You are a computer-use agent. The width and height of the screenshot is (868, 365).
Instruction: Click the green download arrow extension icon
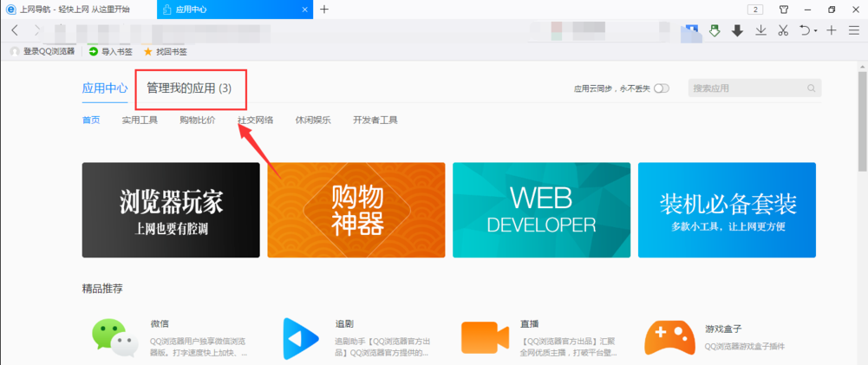click(x=715, y=30)
